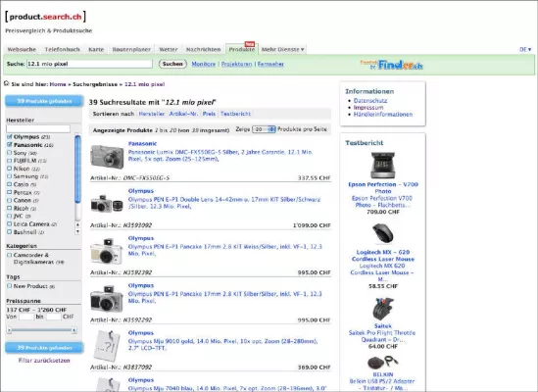Open the Panasonic Lumix camera thumbnail
538x392 pixels.
click(x=107, y=157)
